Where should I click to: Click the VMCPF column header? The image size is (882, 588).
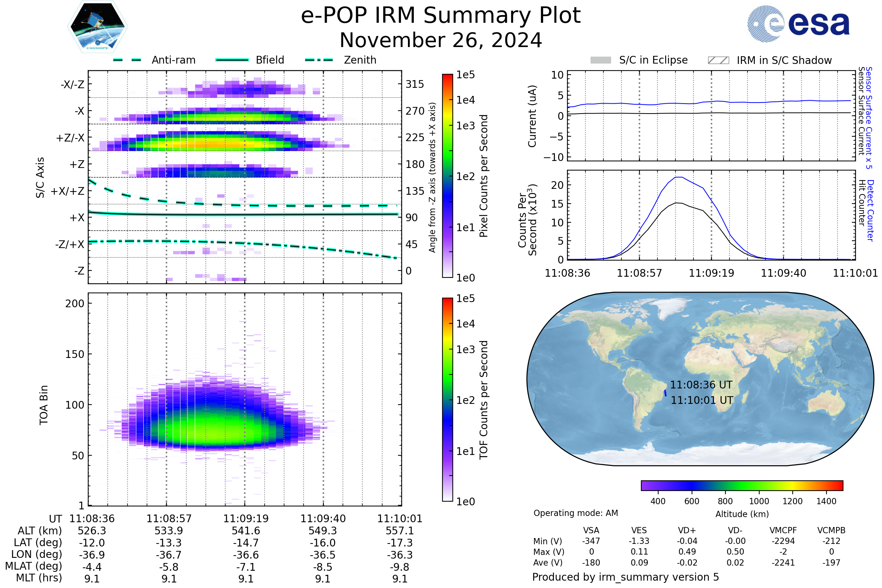pyautogui.click(x=783, y=530)
